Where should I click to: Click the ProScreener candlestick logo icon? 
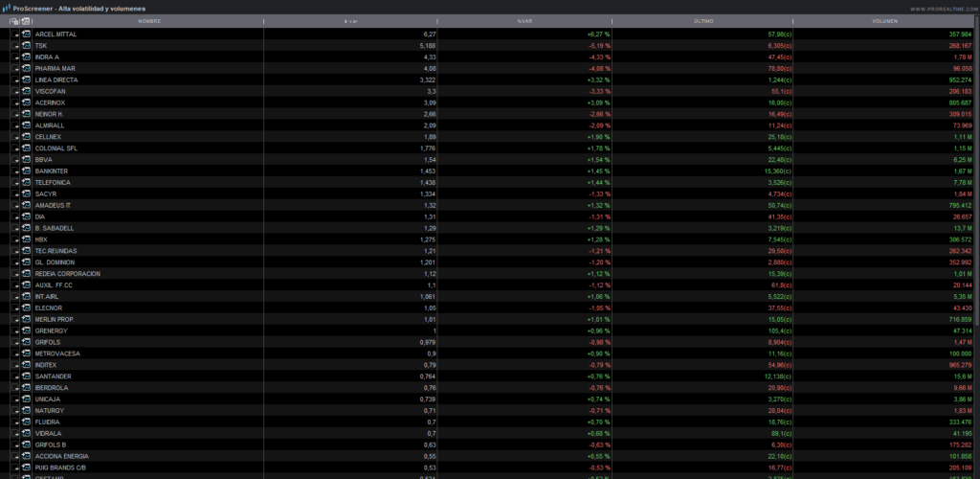point(7,8)
